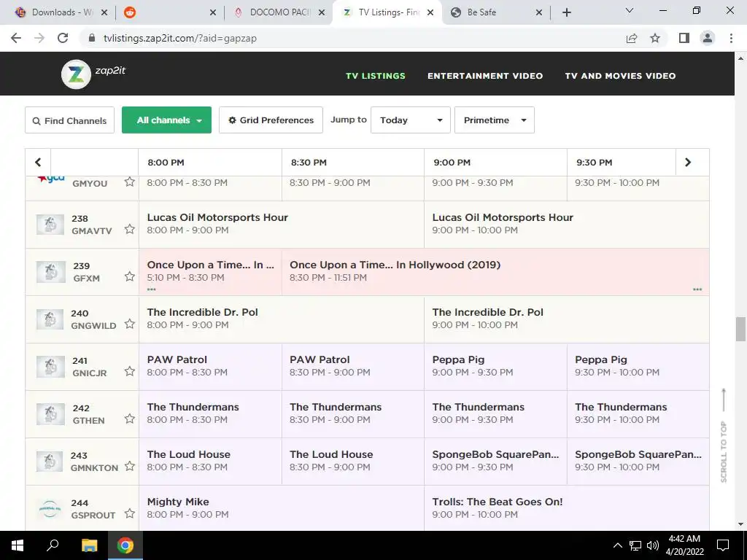Open a new browser tab
This screenshot has width=747, height=560.
(566, 12)
